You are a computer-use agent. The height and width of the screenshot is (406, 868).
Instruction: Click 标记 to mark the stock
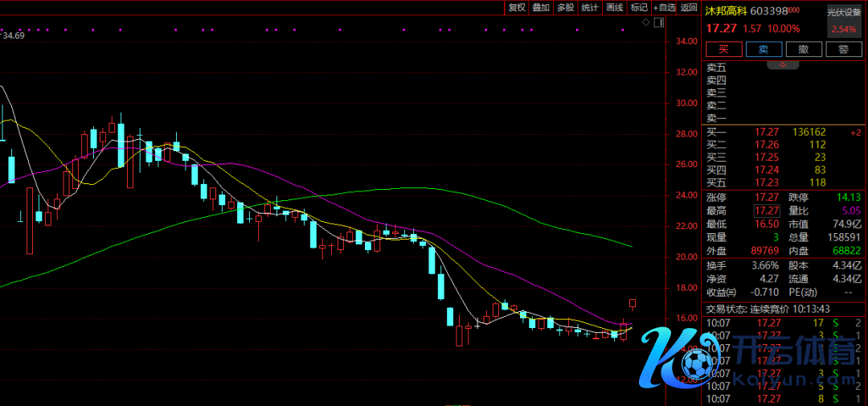click(x=639, y=7)
